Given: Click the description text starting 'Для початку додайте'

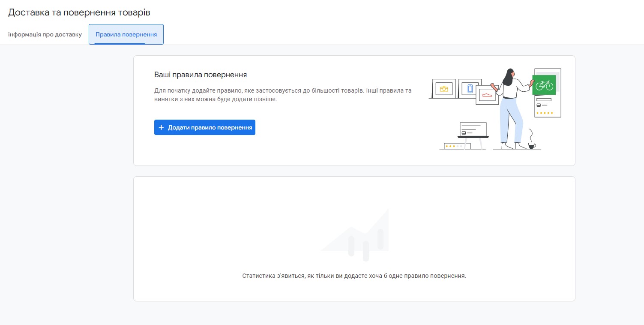Looking at the screenshot, I should [282, 95].
